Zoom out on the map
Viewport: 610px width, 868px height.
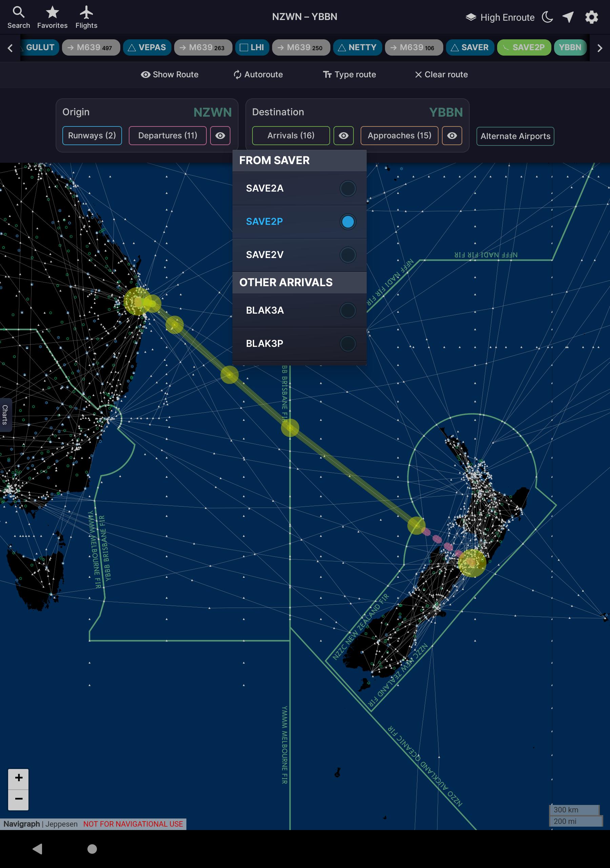point(19,800)
